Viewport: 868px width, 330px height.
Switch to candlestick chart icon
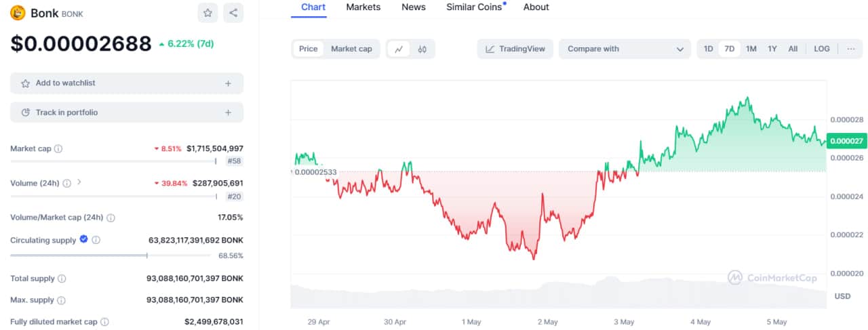pyautogui.click(x=422, y=49)
